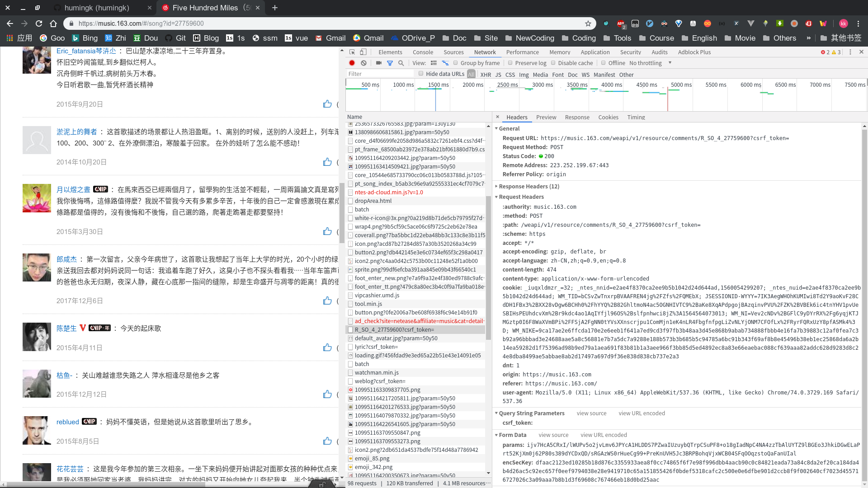
Task: Toggle the device toolbar icon
Action: (363, 52)
